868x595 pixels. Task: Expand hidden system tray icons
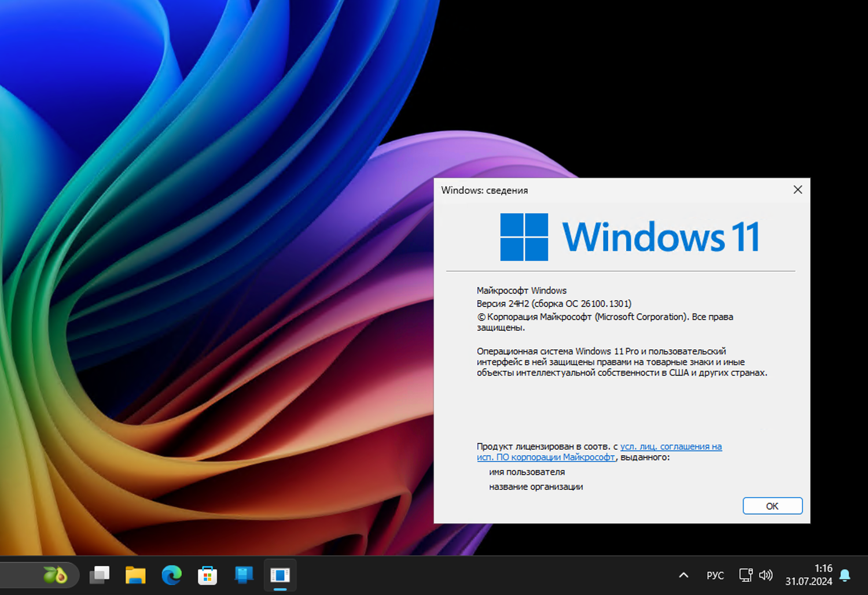683,575
